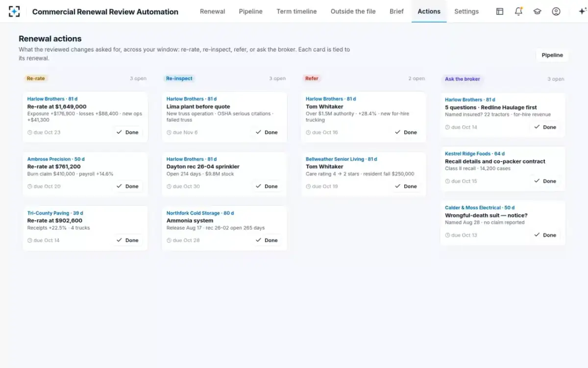Mark Ammonia system card Done

pyautogui.click(x=266, y=240)
